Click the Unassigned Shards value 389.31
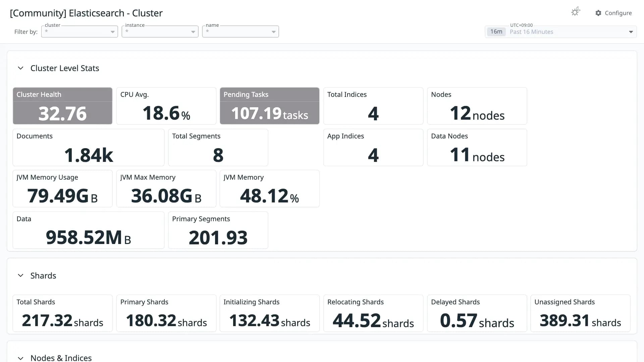This screenshot has width=644, height=362. coord(565,321)
